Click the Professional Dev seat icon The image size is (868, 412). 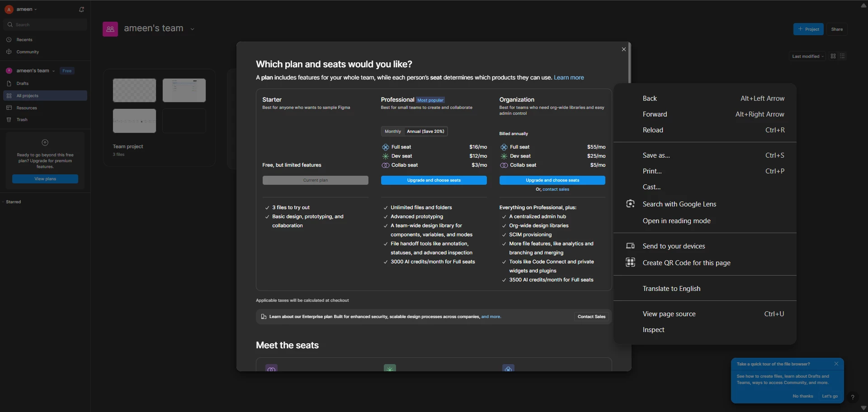386,156
